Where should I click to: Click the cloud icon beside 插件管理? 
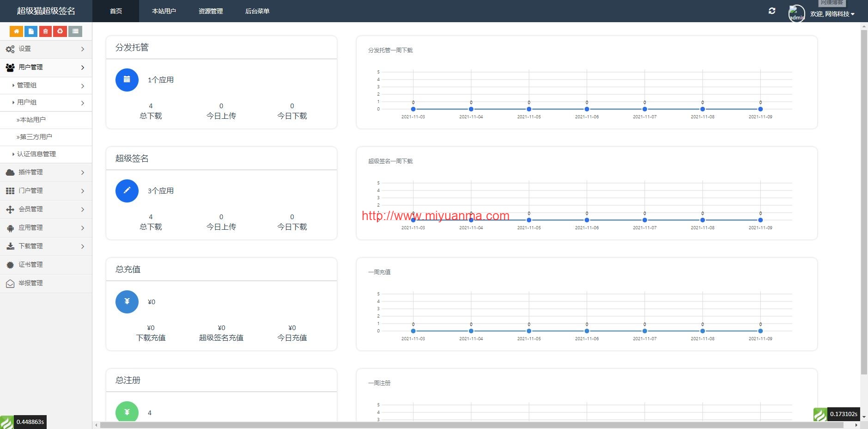click(x=10, y=172)
